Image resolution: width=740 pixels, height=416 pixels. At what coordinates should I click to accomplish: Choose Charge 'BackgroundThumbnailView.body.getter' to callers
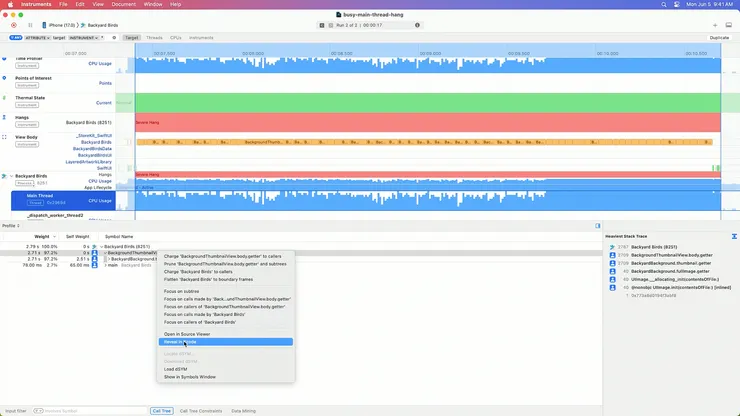coord(223,256)
